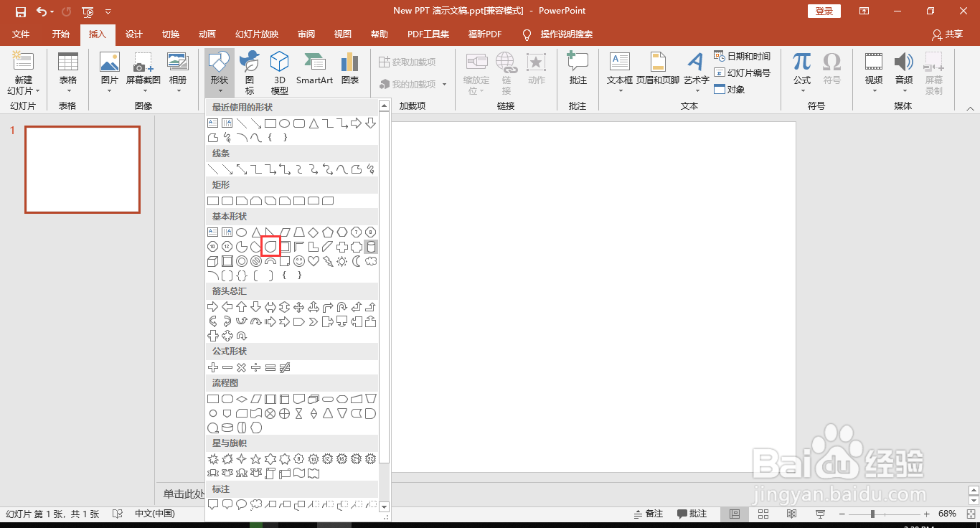Image resolution: width=980 pixels, height=528 pixels.
Task: Click the zoom in plus button
Action: [927, 514]
